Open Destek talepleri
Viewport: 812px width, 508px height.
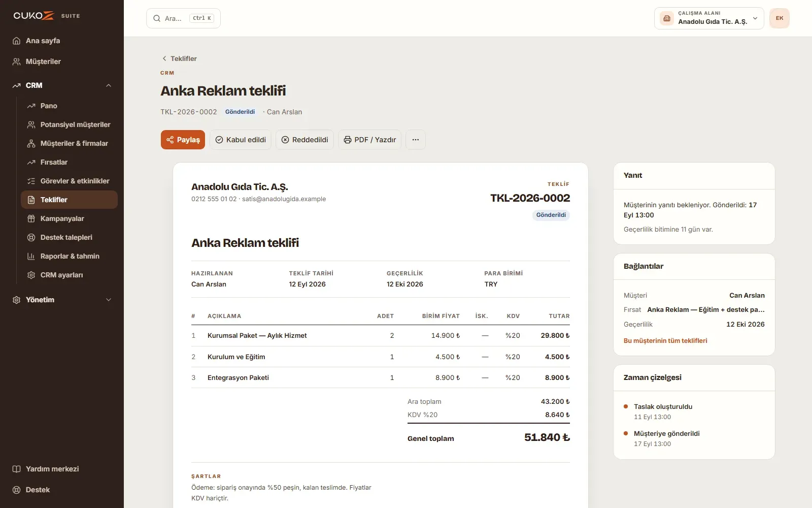[69, 237]
